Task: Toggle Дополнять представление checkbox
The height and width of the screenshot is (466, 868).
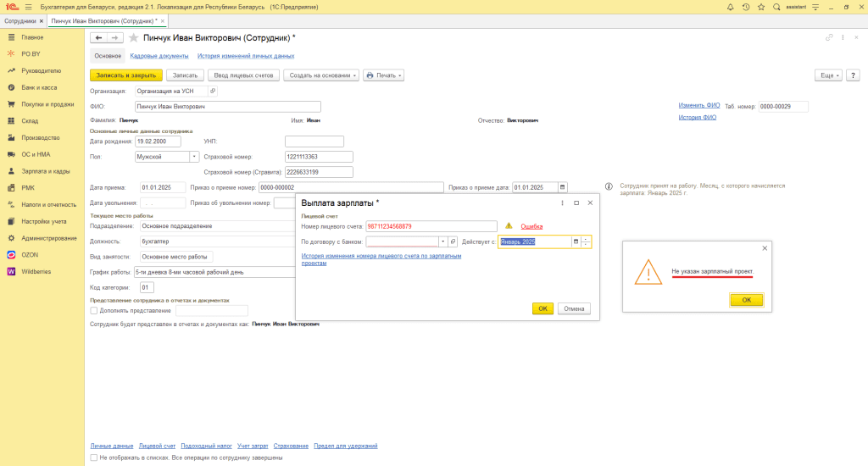Action: [x=93, y=310]
